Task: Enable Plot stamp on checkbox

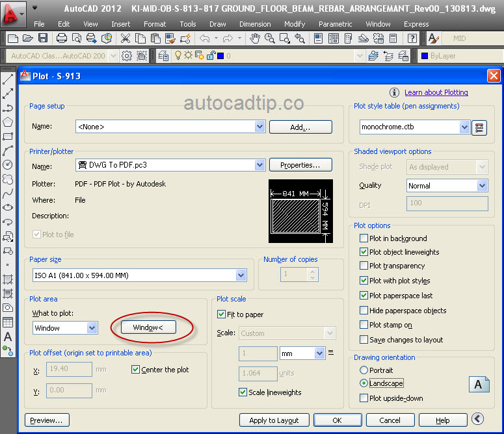Action: (x=364, y=325)
